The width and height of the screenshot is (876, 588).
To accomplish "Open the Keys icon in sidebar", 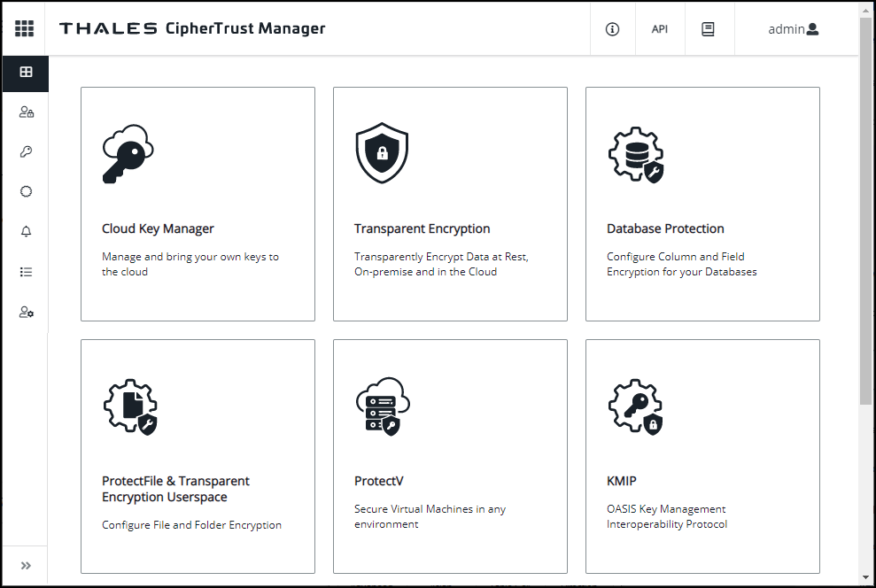I will pos(26,152).
